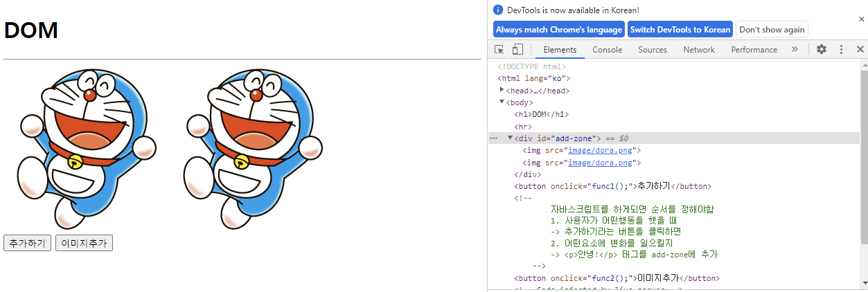
Task: Click Don't show again button
Action: click(772, 29)
